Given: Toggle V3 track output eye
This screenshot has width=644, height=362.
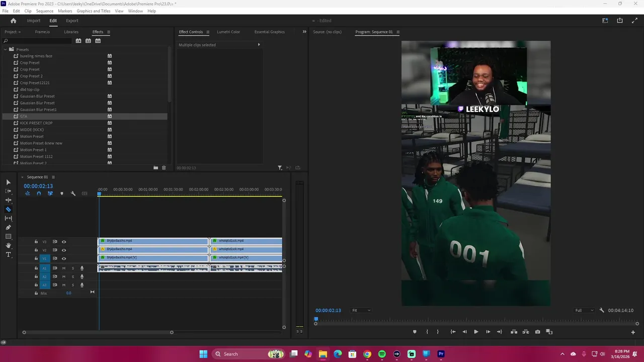Looking at the screenshot, I should tap(63, 242).
